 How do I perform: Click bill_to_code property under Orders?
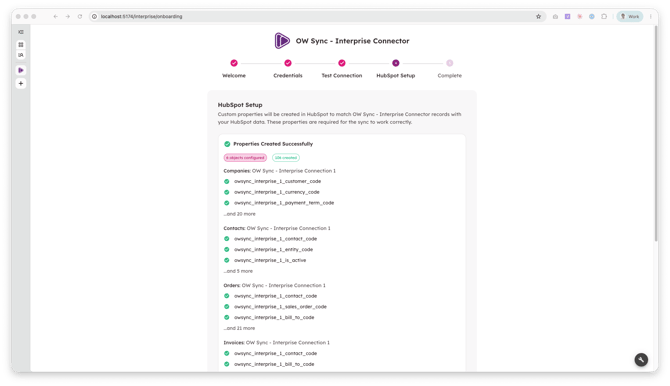click(x=274, y=317)
